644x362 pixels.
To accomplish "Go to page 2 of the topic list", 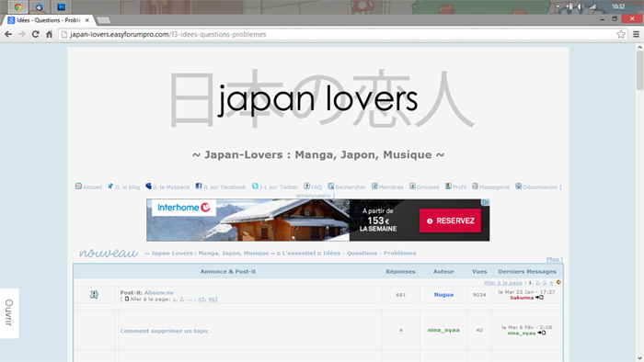I will [537, 282].
